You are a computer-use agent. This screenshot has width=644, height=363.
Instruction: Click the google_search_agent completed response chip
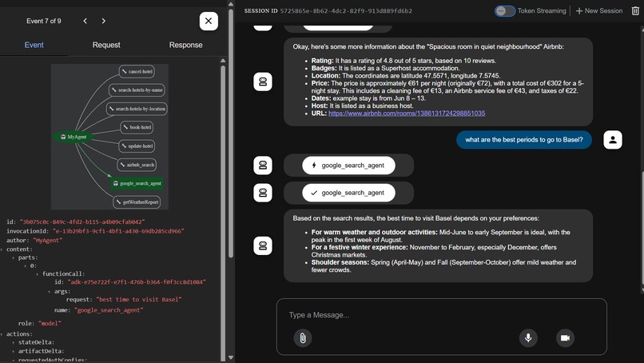click(348, 193)
